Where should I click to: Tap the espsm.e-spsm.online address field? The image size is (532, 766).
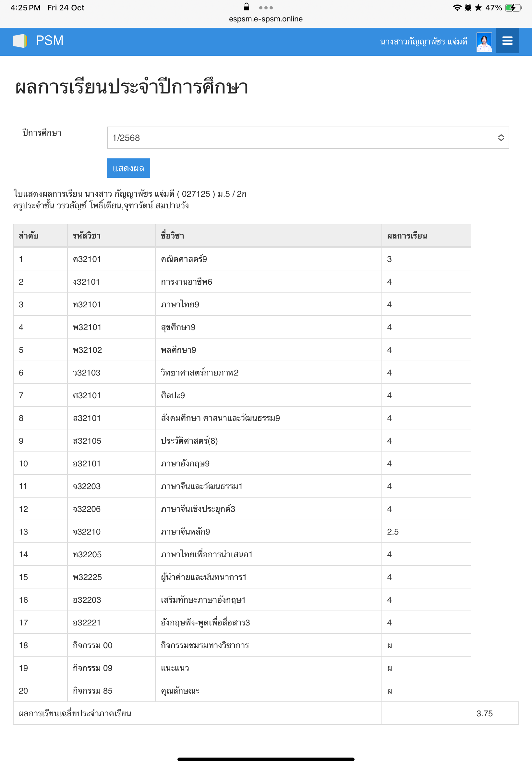[266, 19]
